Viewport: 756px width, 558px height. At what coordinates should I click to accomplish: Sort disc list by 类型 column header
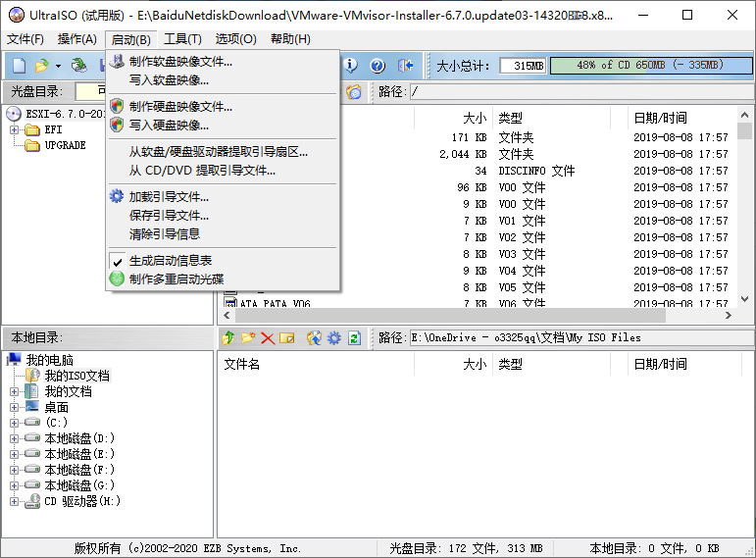tap(552, 118)
